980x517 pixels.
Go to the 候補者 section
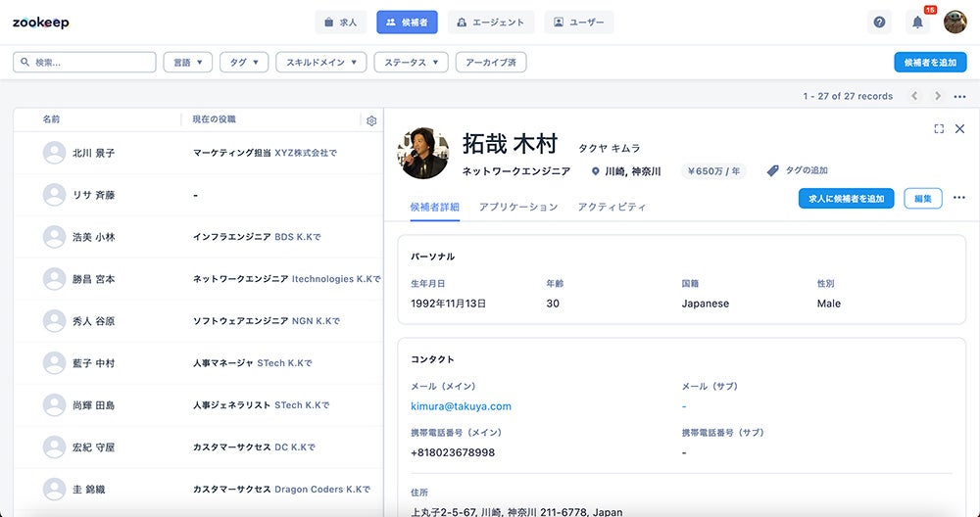(x=407, y=23)
